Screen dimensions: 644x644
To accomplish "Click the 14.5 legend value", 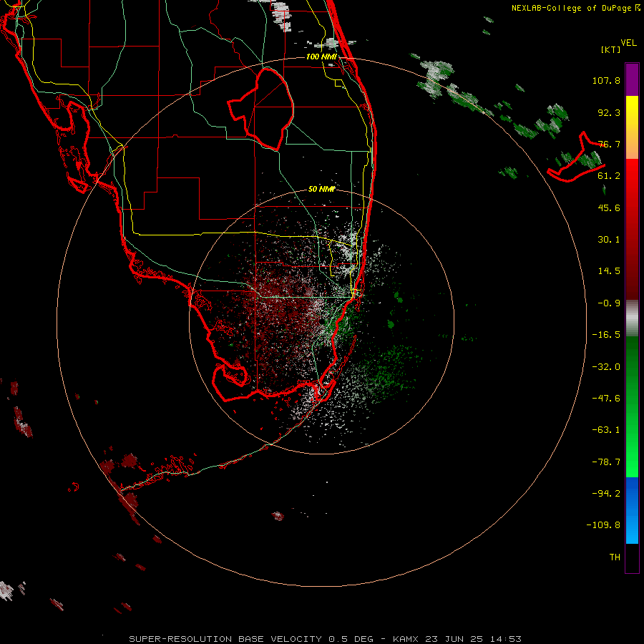I will pos(609,271).
